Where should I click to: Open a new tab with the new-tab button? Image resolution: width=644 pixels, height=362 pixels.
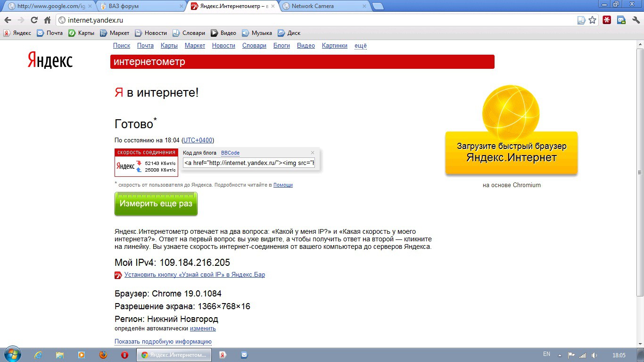click(x=378, y=6)
